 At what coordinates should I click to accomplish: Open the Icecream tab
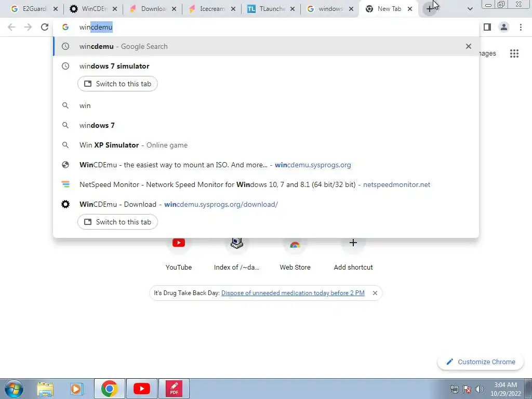208,9
